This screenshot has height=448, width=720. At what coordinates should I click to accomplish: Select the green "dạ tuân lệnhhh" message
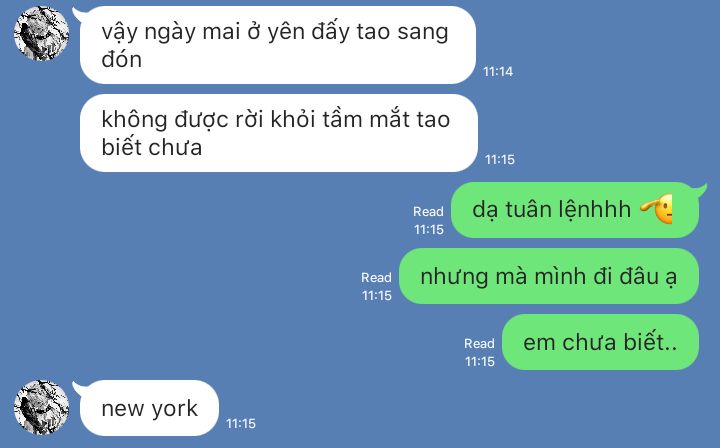click(x=575, y=210)
